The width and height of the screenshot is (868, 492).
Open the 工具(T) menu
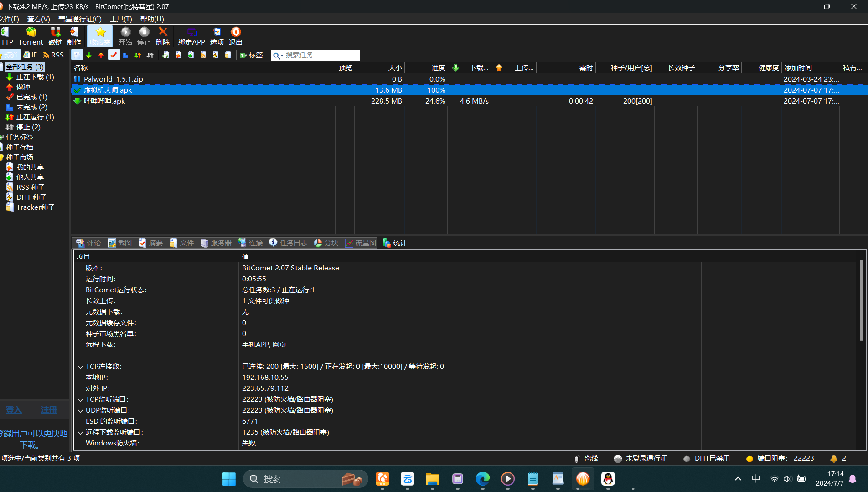click(121, 19)
